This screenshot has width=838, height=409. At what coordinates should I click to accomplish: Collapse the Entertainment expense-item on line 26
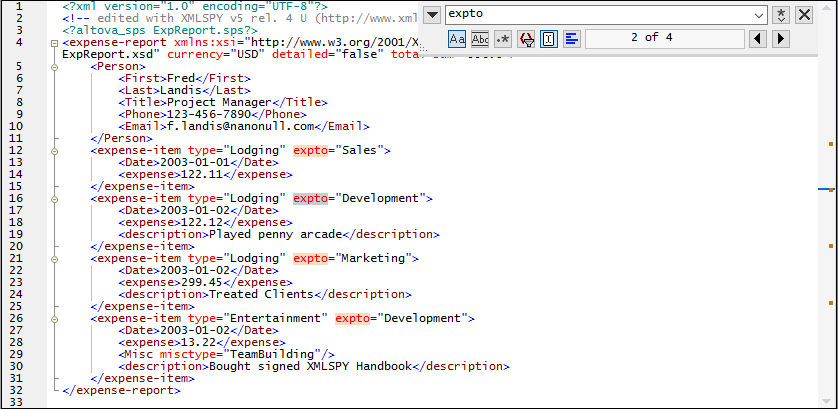(54, 319)
